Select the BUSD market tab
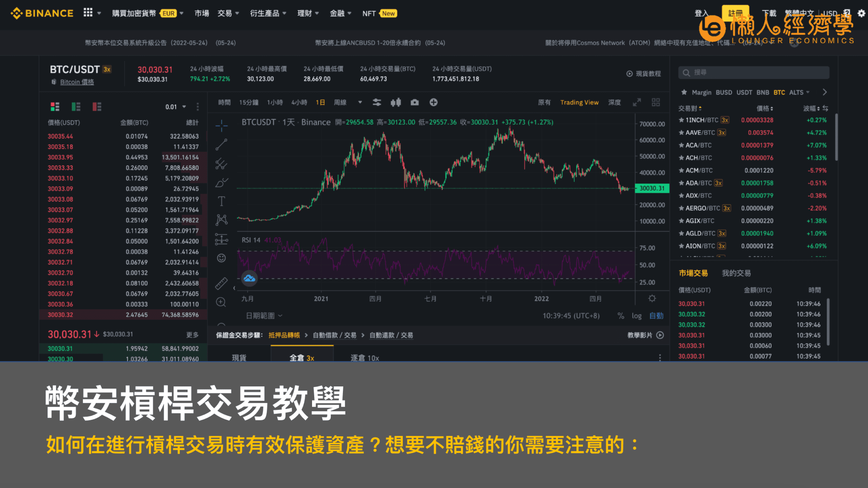This screenshot has height=488, width=868. pos(723,92)
